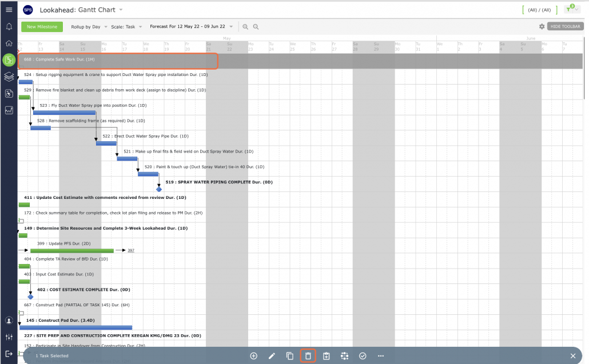The image size is (589, 364).
Task: Click the vertical scrollbar on the right
Action: [585, 67]
